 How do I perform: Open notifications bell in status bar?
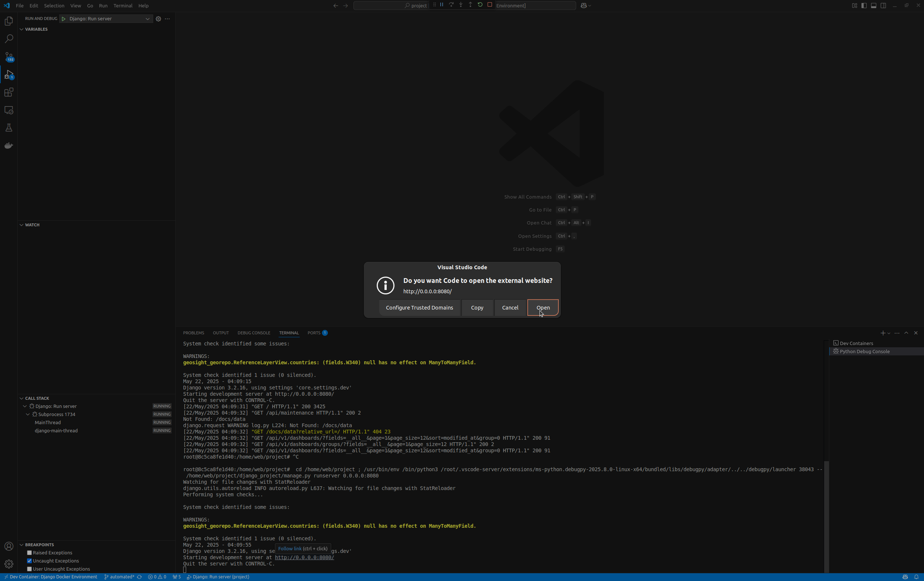pos(916,577)
